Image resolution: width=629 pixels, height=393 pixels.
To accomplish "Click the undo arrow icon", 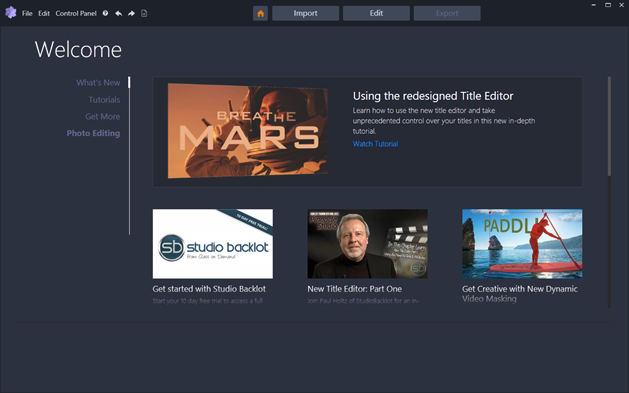I will [118, 13].
